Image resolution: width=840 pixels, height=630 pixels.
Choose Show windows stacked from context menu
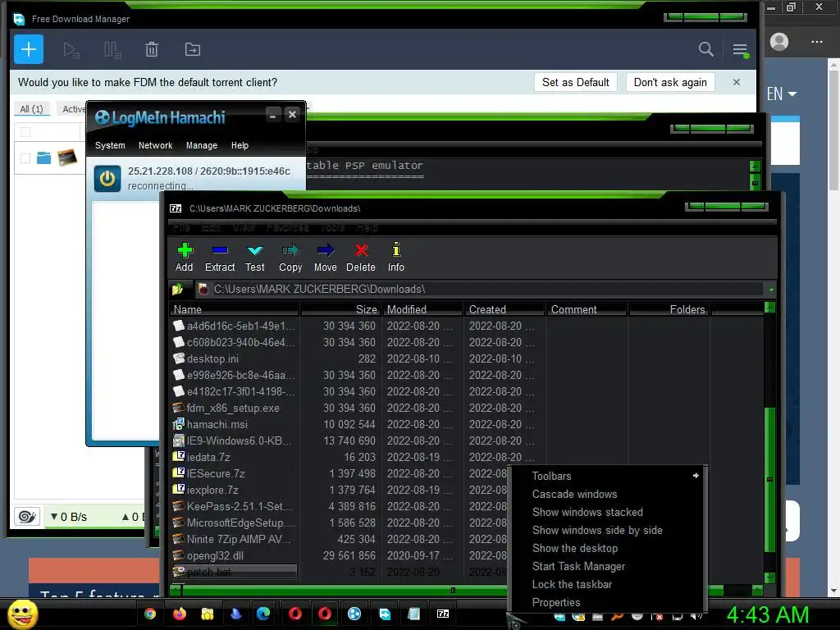(x=606, y=512)
